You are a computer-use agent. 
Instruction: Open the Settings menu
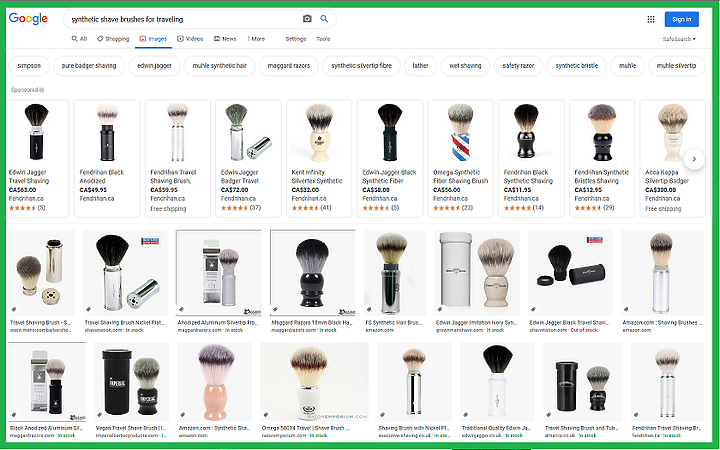pos(296,39)
